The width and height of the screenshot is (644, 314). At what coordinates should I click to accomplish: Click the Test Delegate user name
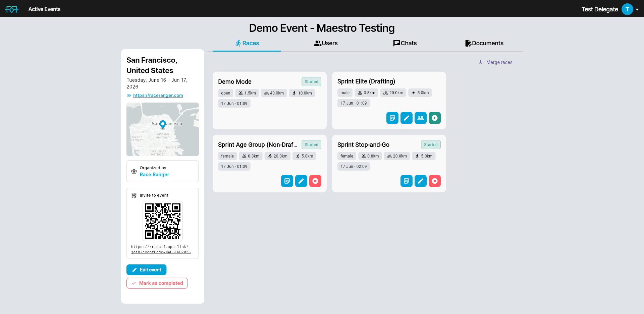point(600,9)
